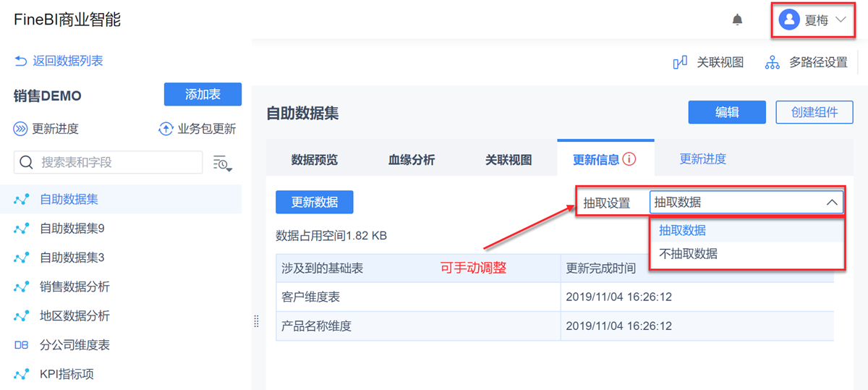
Task: Click the search magnifier icon
Action: [x=27, y=163]
